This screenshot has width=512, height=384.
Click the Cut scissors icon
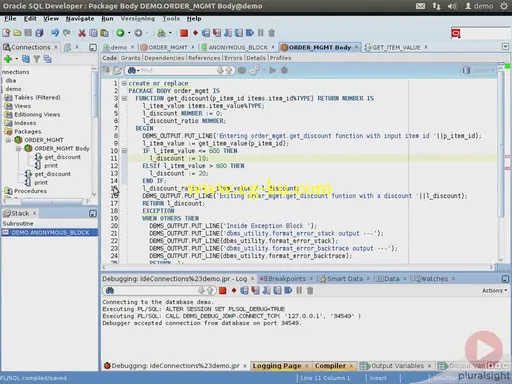point(82,33)
